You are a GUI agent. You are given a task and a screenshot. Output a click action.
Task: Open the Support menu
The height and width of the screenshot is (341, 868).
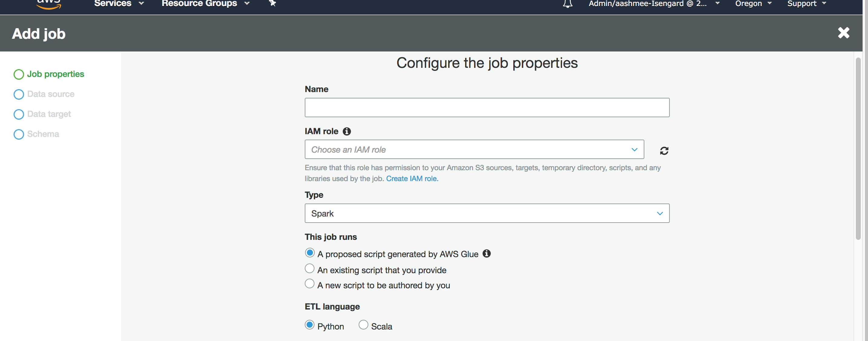coord(806,4)
